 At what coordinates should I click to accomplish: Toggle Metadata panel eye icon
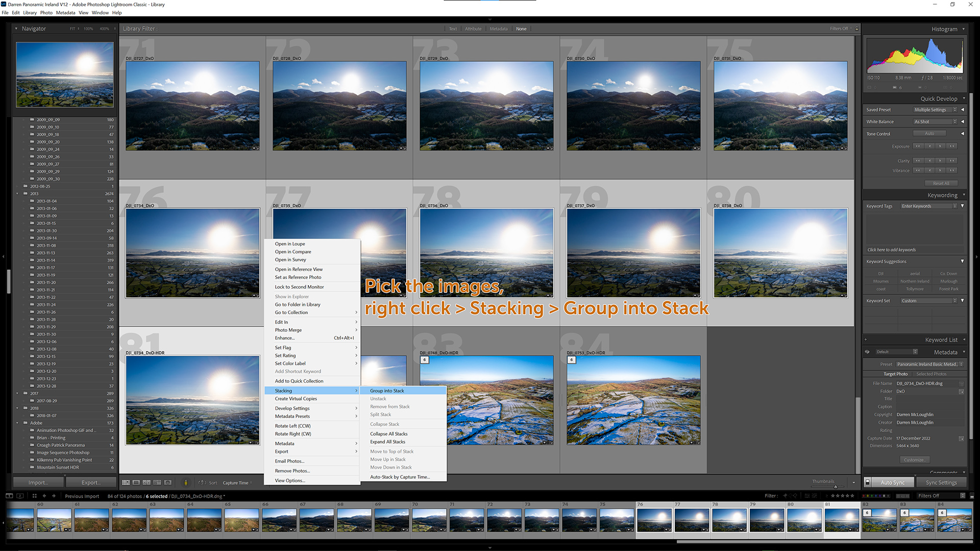tap(867, 352)
